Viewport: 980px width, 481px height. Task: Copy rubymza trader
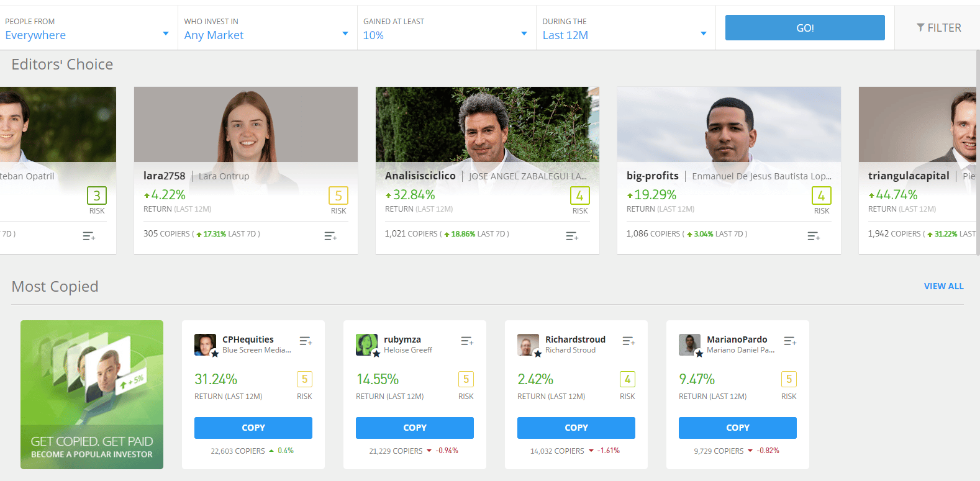click(415, 428)
